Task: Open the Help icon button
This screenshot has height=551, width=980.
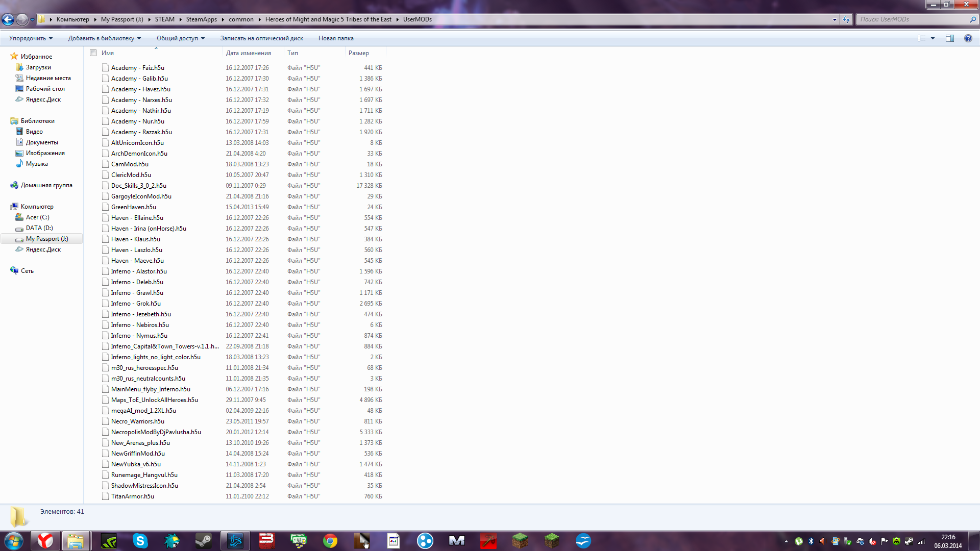Action: pyautogui.click(x=968, y=38)
